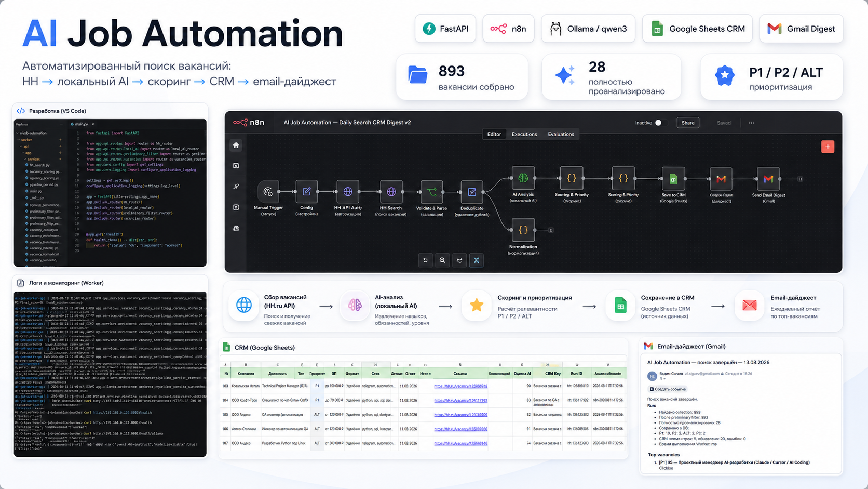Click the redo canvas control
Image resolution: width=868 pixels, height=489 pixels.
click(459, 260)
